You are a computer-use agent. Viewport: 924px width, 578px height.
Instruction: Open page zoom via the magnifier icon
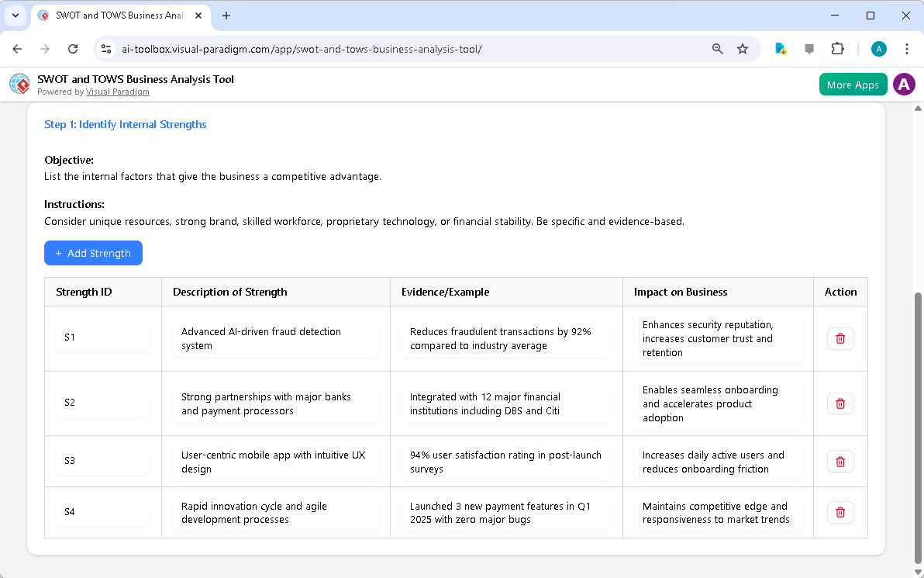tap(717, 48)
